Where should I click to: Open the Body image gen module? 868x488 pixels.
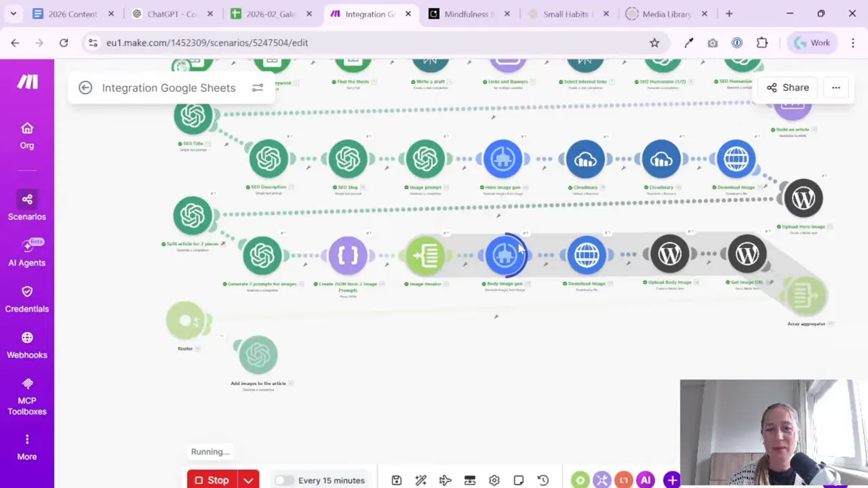pos(505,255)
